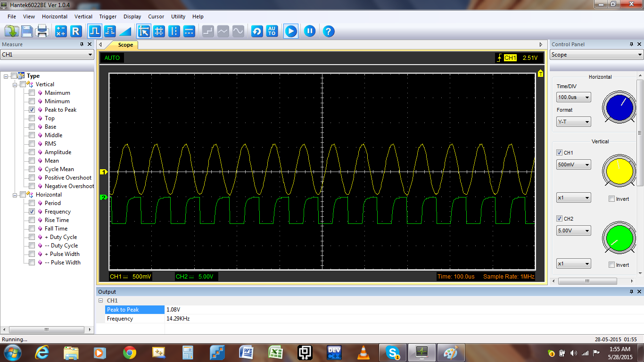Image resolution: width=644 pixels, height=362 pixels.
Task: Open the Utility menu
Action: tap(178, 16)
